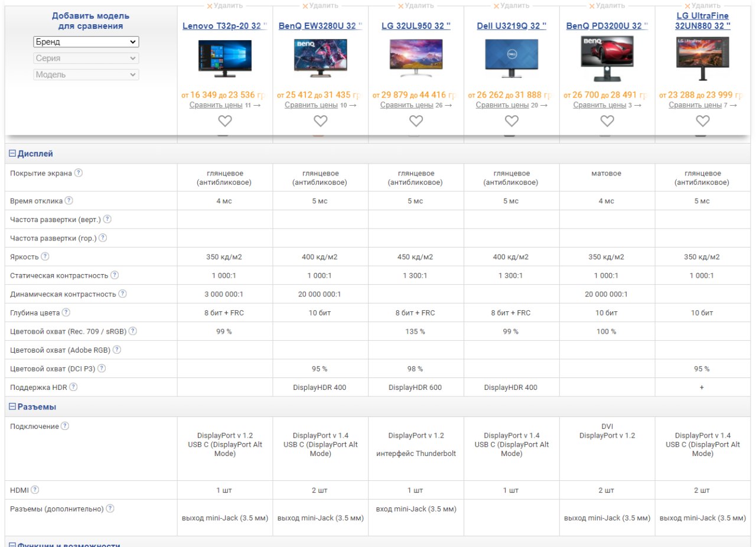Viewport: 756px width, 547px height.
Task: Remove Dell U3219Q via Удалить
Action: point(511,5)
